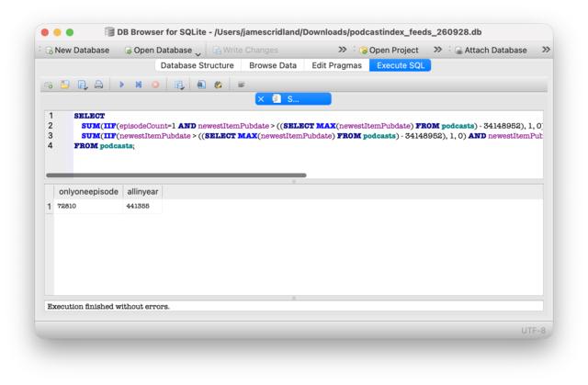Save results view icon
Image resolution: width=588 pixels, height=385 pixels.
[x=179, y=85]
